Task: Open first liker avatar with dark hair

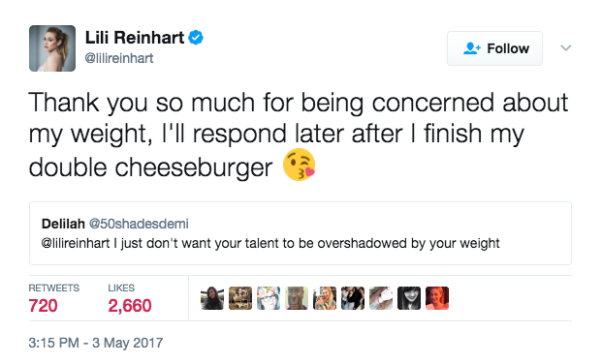Action: [212, 298]
